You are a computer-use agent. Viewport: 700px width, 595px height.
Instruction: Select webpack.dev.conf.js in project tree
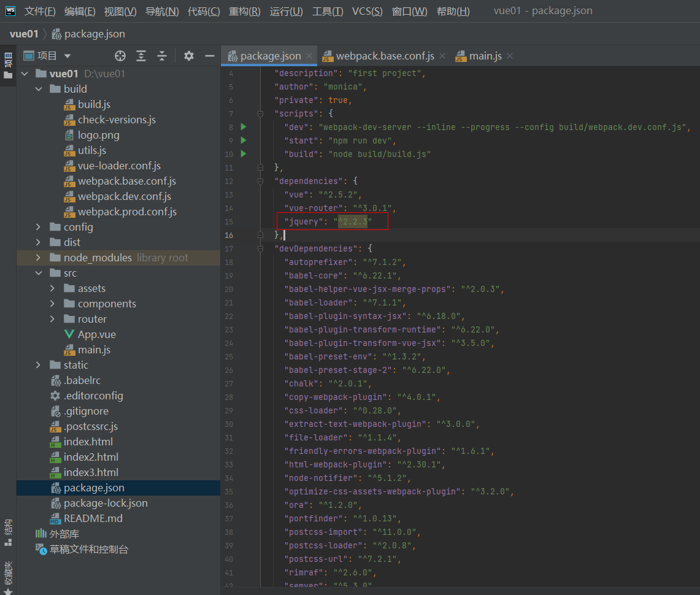tap(125, 196)
